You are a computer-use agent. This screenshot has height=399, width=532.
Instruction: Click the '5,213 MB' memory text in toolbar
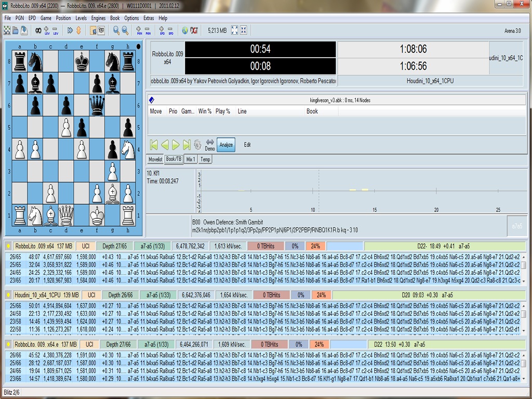click(x=217, y=31)
